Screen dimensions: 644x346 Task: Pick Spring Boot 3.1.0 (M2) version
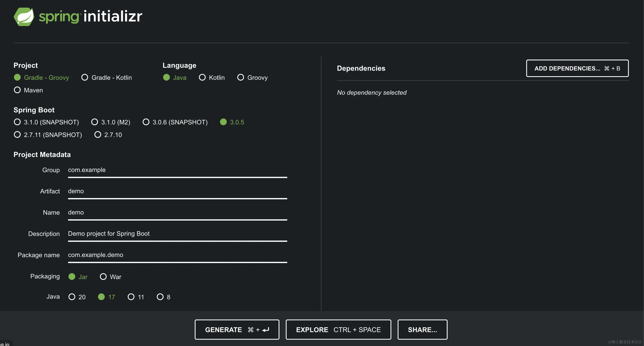pyautogui.click(x=95, y=122)
